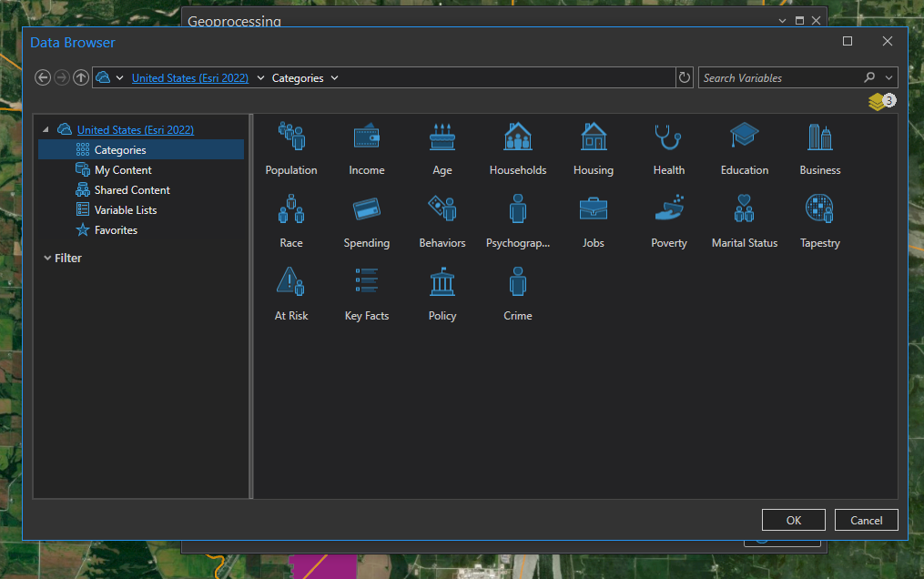Confirm with the OK button
The width and height of the screenshot is (924, 579).
click(793, 520)
